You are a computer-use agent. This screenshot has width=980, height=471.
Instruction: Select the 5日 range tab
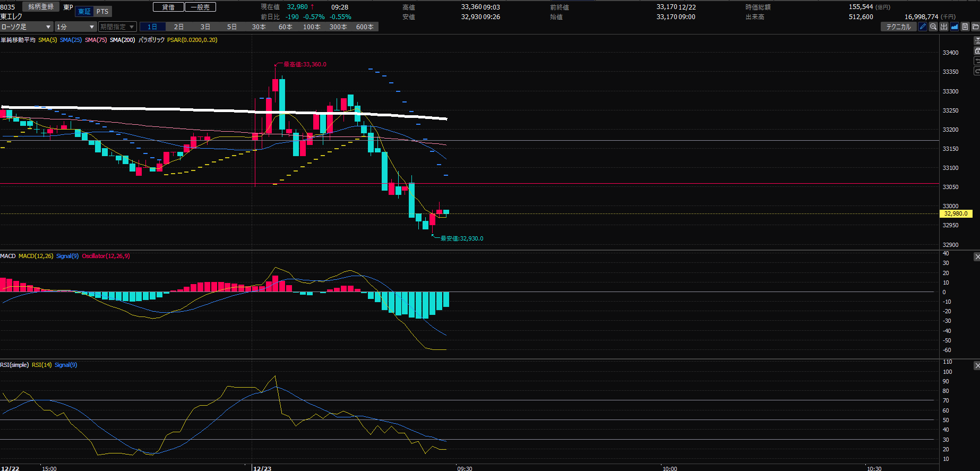click(232, 27)
